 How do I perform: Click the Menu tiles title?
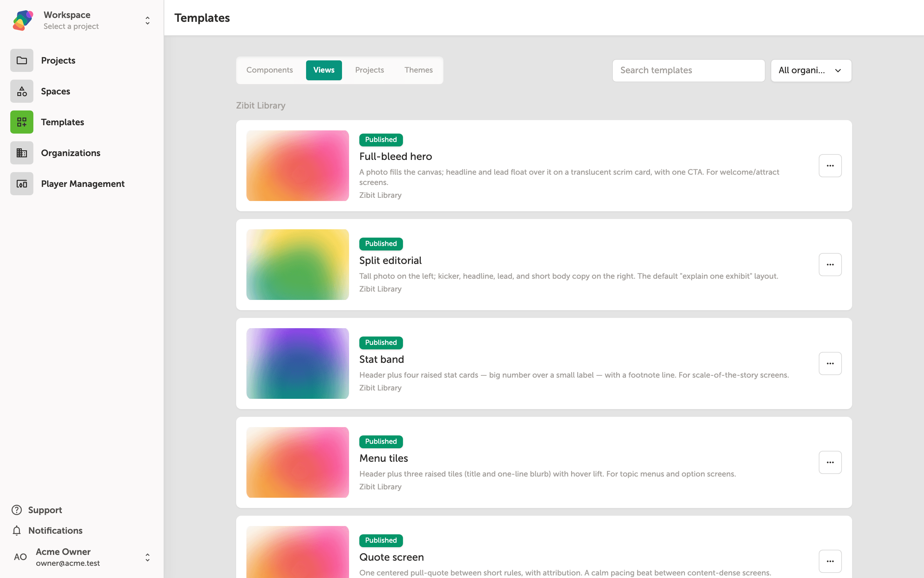383,458
